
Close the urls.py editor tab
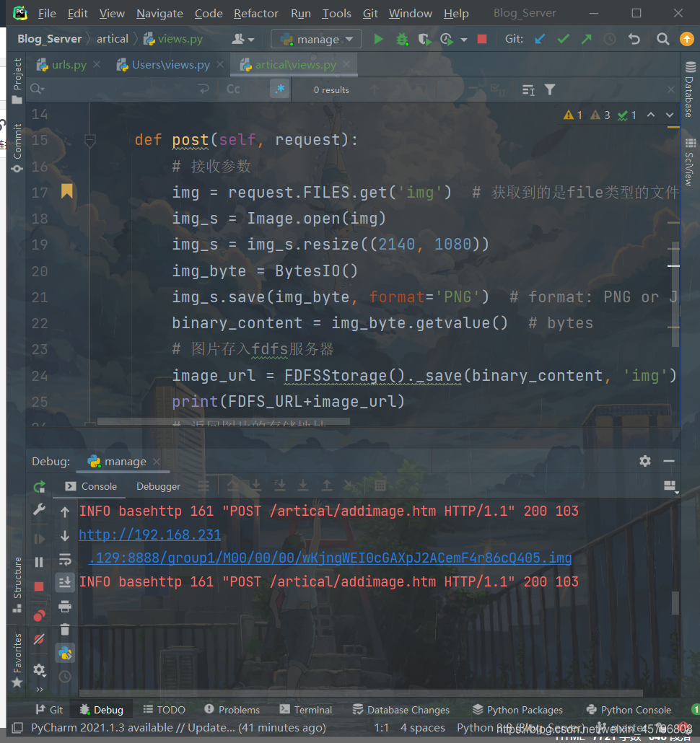point(97,64)
